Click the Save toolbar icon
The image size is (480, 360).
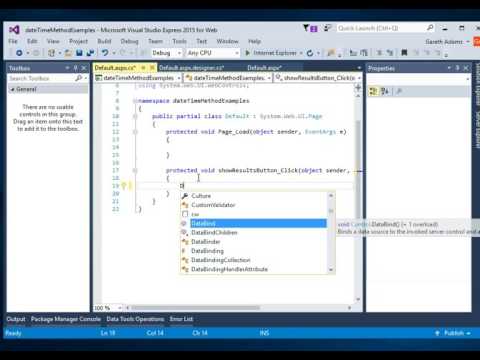[x=79, y=53]
